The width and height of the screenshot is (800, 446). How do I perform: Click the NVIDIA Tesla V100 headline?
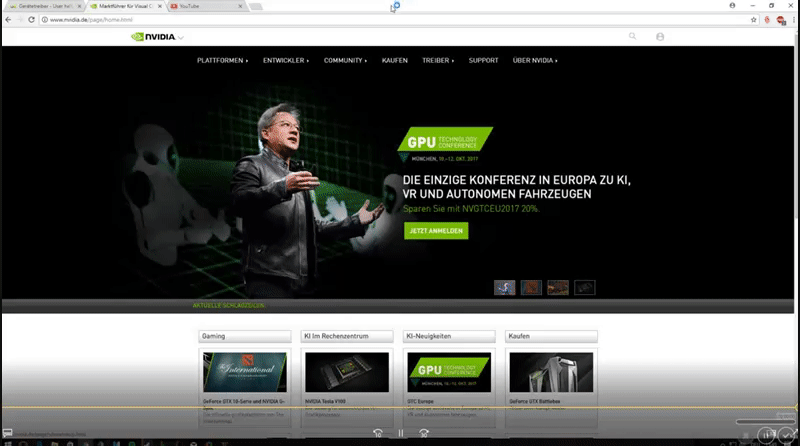pos(326,402)
